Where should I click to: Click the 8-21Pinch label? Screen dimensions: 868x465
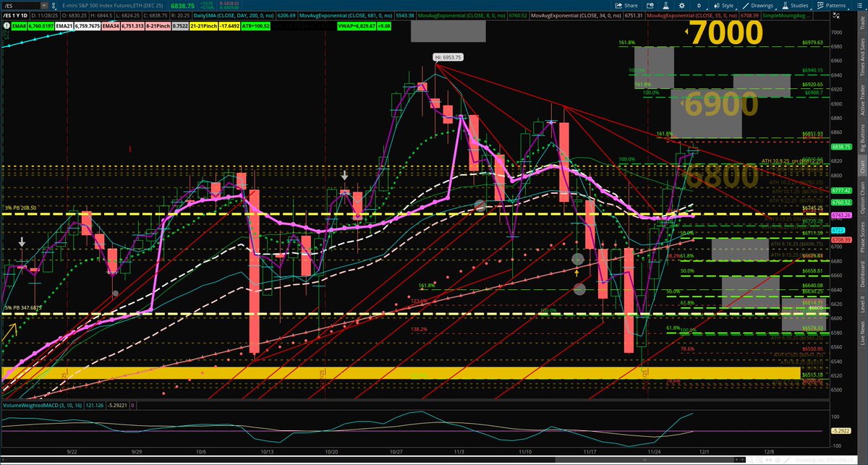coord(157,25)
